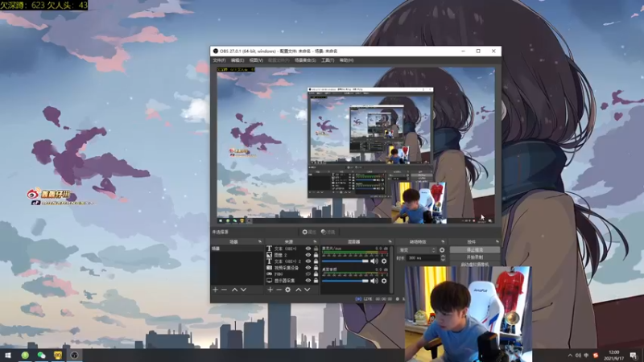The height and width of the screenshot is (362, 644).
Task: Open notification center in taskbar
Action: point(634,356)
